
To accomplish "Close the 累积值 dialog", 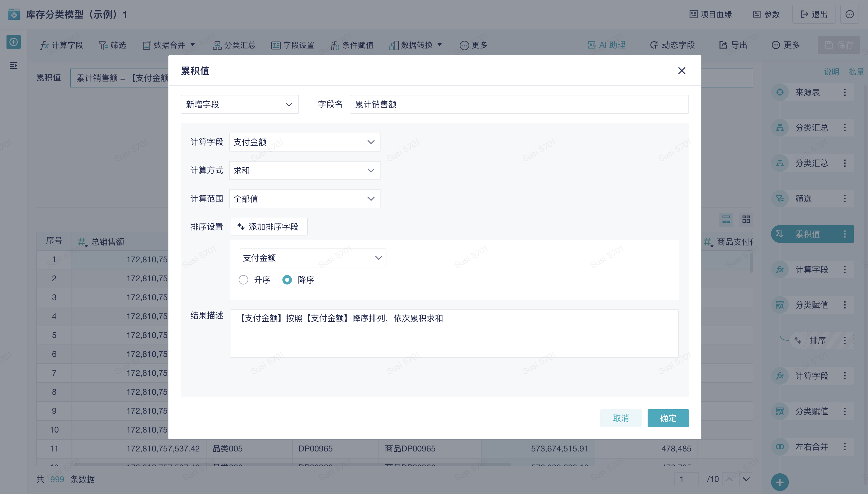I will click(x=682, y=71).
